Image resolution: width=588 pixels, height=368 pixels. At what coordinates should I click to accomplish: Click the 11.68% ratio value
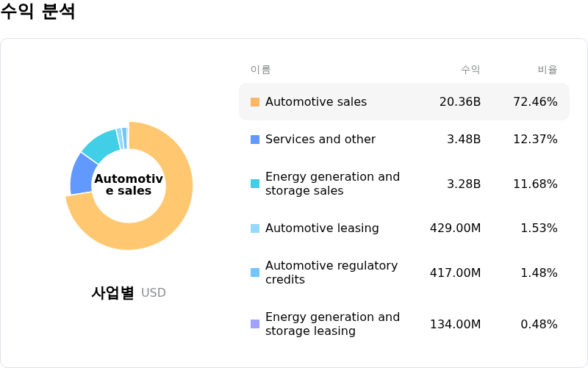[535, 184]
